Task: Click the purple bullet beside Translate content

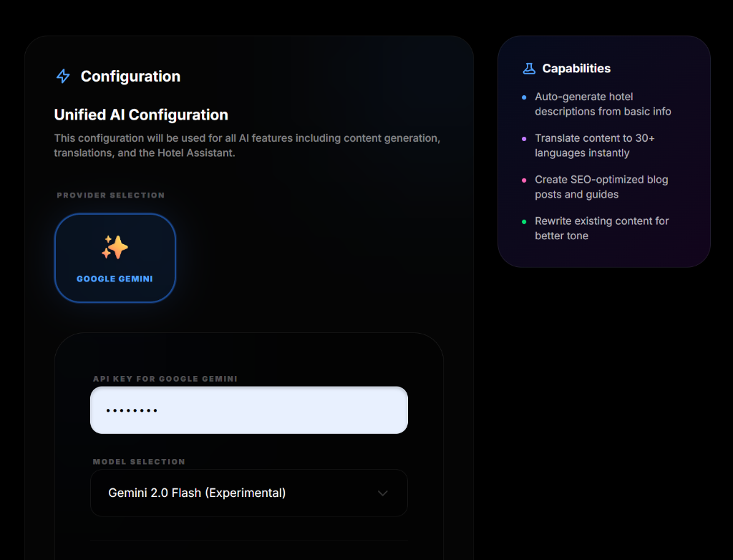Action: (x=524, y=138)
